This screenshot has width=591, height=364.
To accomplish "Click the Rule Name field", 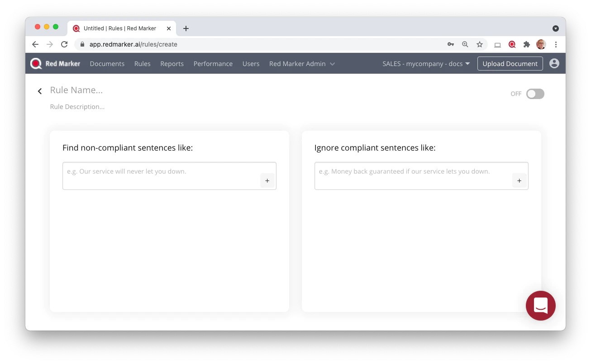I will pos(76,90).
